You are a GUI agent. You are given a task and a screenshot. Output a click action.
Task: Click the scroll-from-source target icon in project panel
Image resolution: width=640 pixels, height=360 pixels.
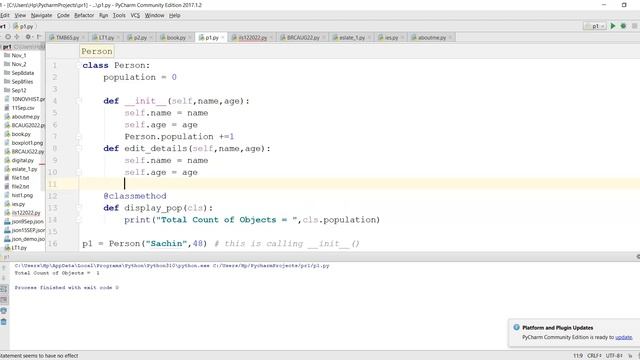point(8,37)
